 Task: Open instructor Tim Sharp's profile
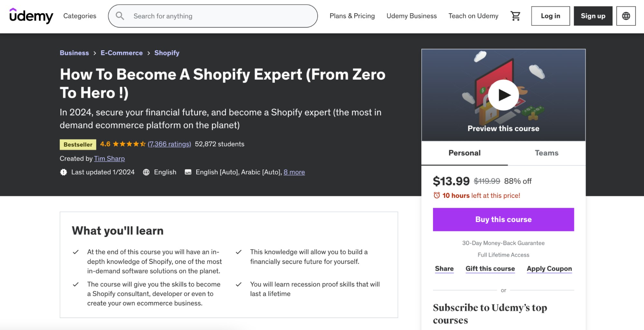tap(109, 159)
